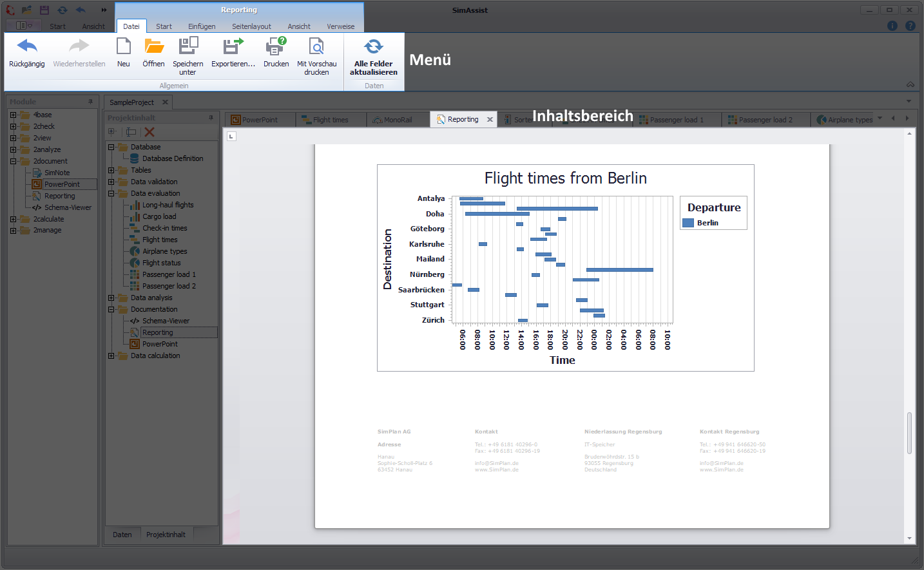Click the Exportieren icon in ribbon
Screen dimensions: 924x570
(233, 46)
